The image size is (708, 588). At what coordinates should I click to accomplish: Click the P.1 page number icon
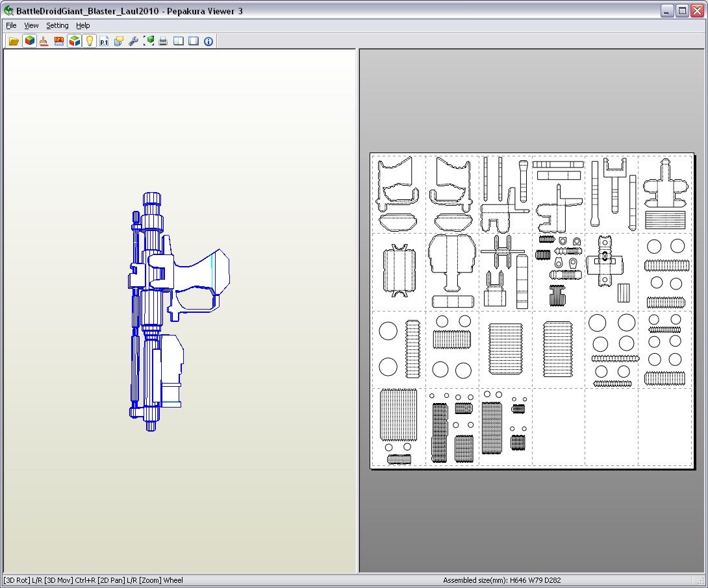point(104,41)
